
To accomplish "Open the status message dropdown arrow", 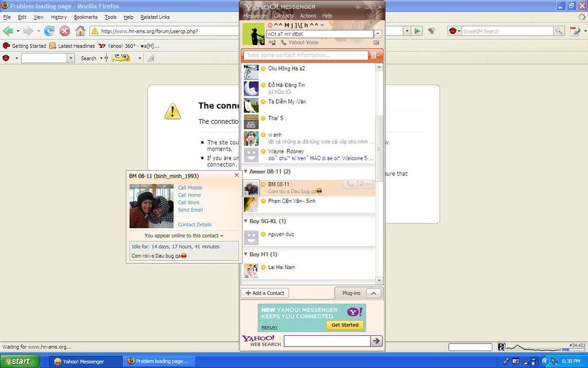I will [x=377, y=34].
